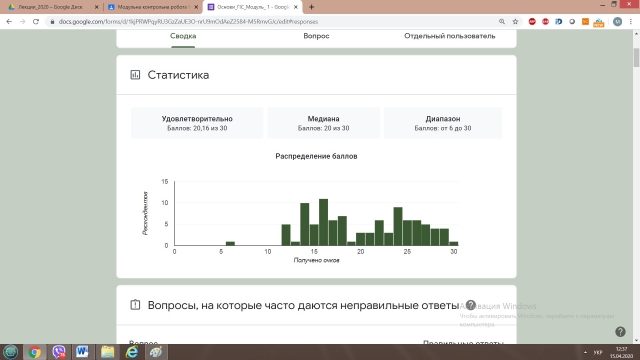Open Microsoft Word from the taskbar

[82, 352]
